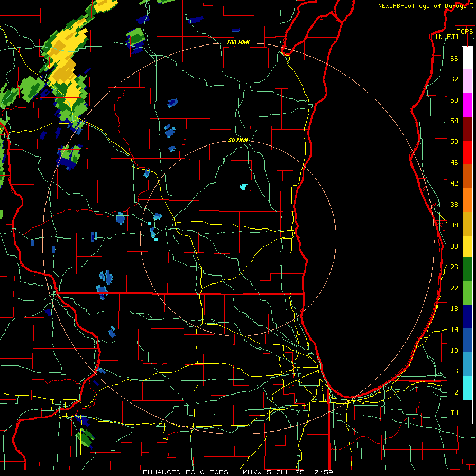
Task: Select the navy blue legend swatch
Action: point(467,317)
